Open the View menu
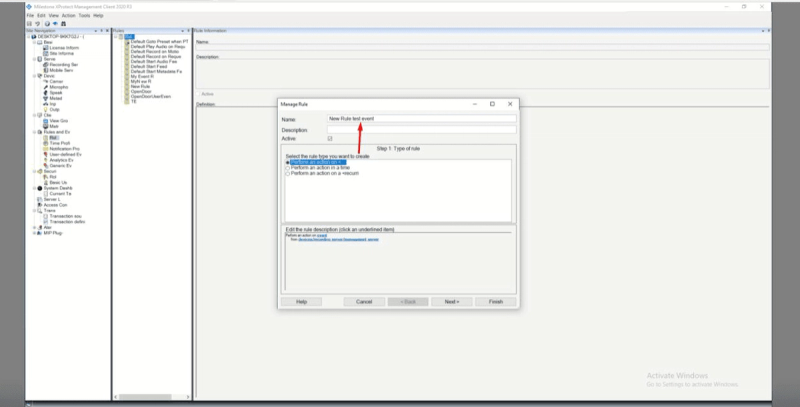The image size is (800, 407). click(x=54, y=16)
